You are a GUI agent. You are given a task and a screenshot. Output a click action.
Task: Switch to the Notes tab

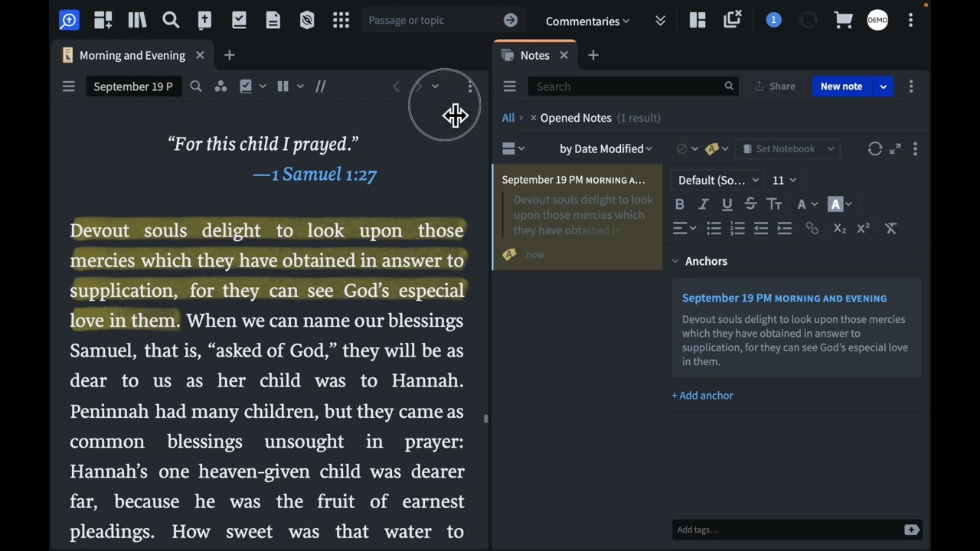point(534,55)
